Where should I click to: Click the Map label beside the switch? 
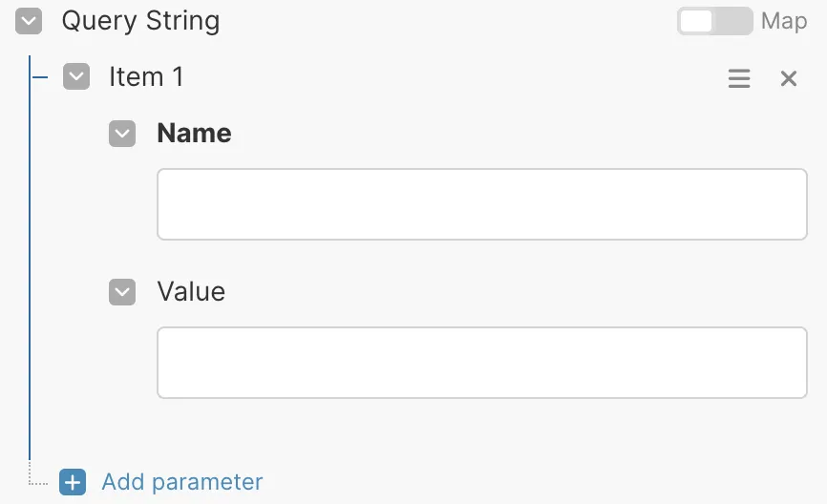(x=784, y=21)
